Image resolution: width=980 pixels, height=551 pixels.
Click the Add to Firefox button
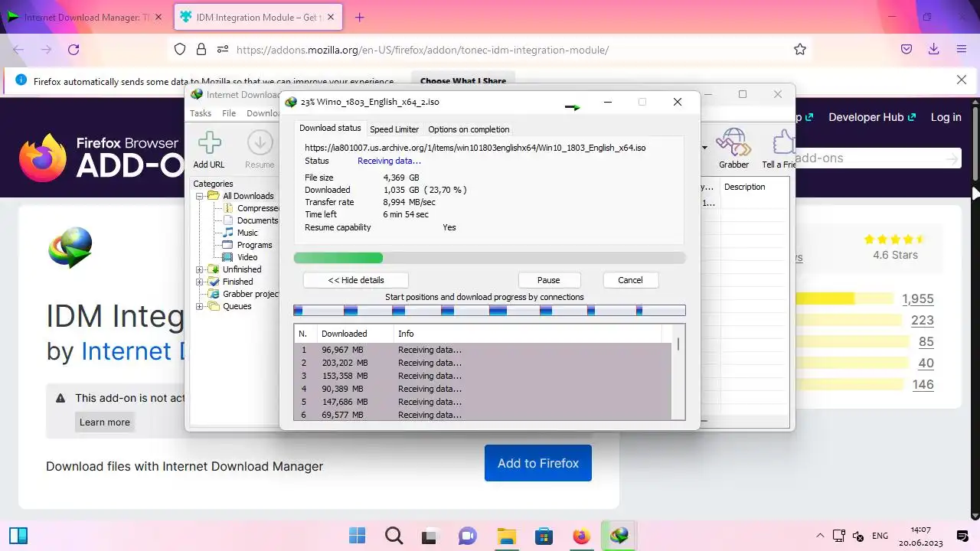click(538, 463)
